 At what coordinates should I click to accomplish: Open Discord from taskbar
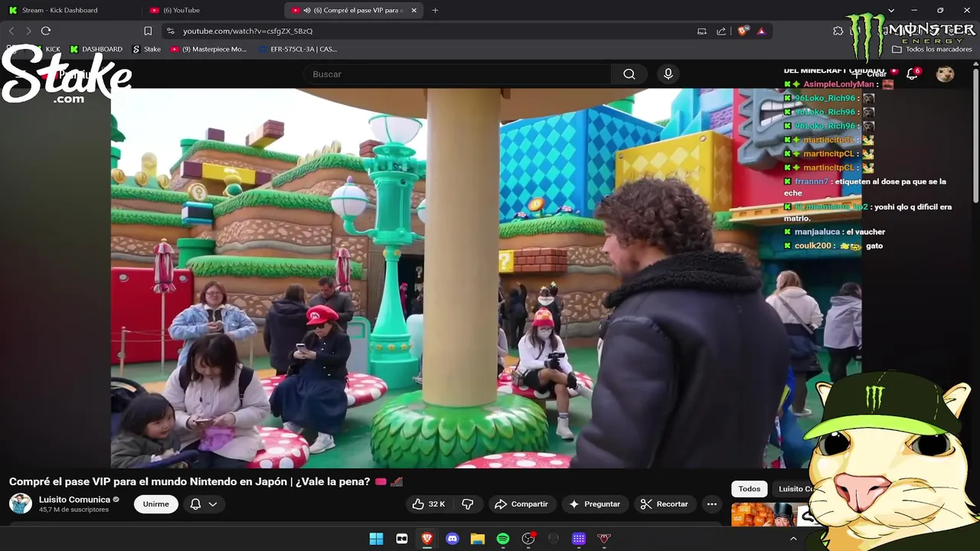[452, 539]
